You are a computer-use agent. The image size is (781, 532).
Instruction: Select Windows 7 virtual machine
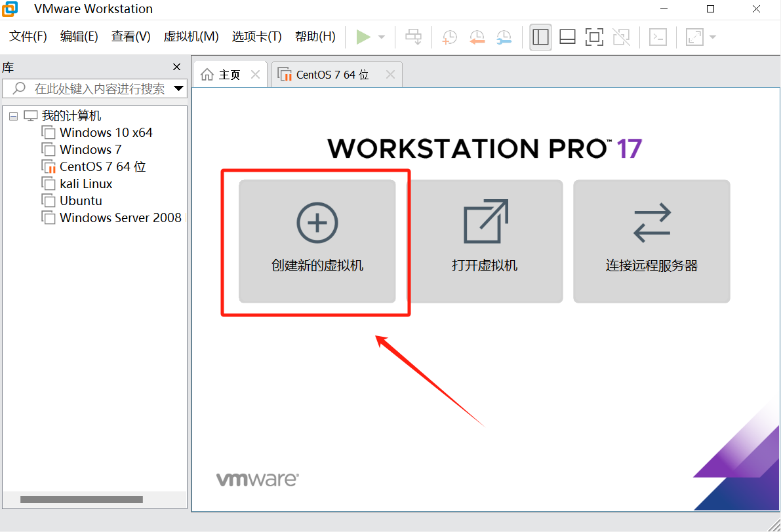(x=90, y=150)
